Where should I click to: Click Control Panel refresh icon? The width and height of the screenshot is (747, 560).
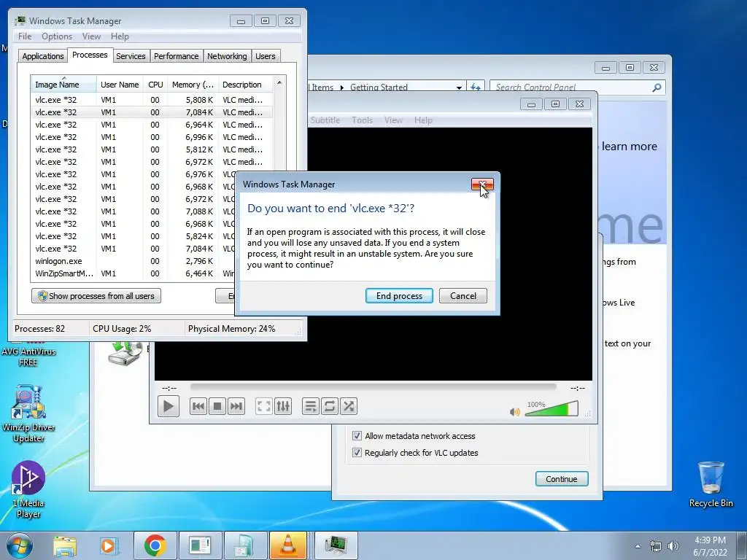[x=475, y=87]
